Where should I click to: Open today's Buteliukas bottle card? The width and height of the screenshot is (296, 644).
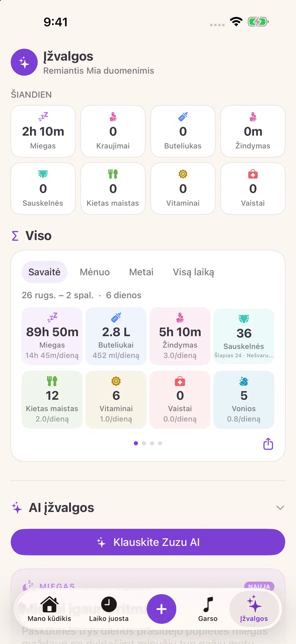(183, 131)
